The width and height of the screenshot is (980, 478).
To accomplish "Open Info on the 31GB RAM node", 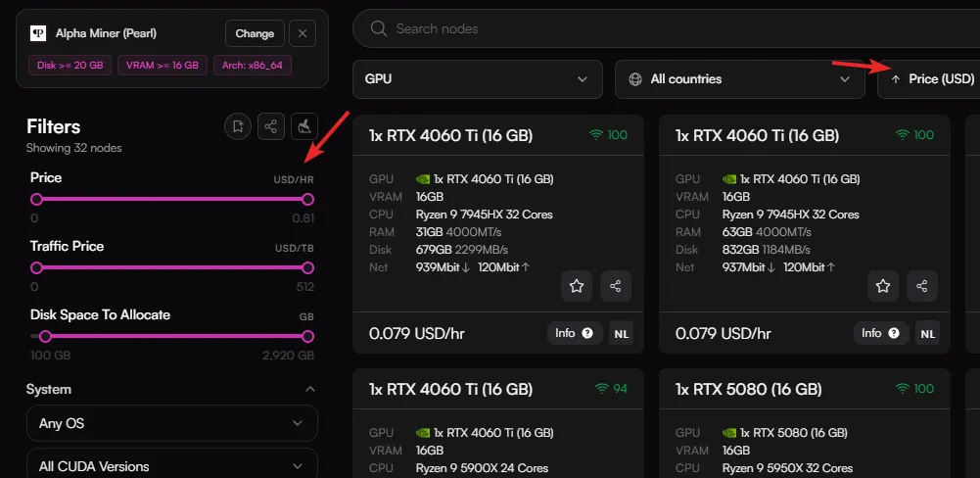I will [575, 333].
